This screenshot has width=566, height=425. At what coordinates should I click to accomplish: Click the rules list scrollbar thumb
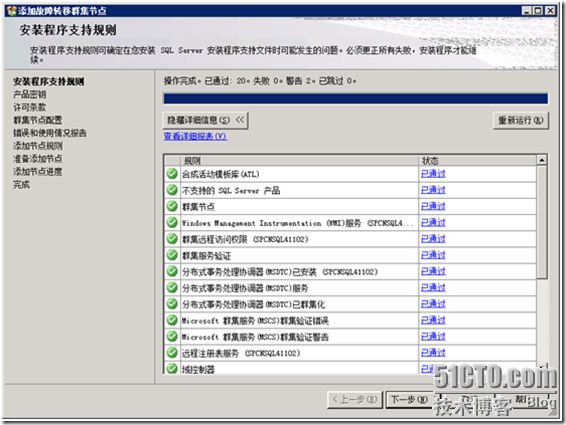point(542,221)
